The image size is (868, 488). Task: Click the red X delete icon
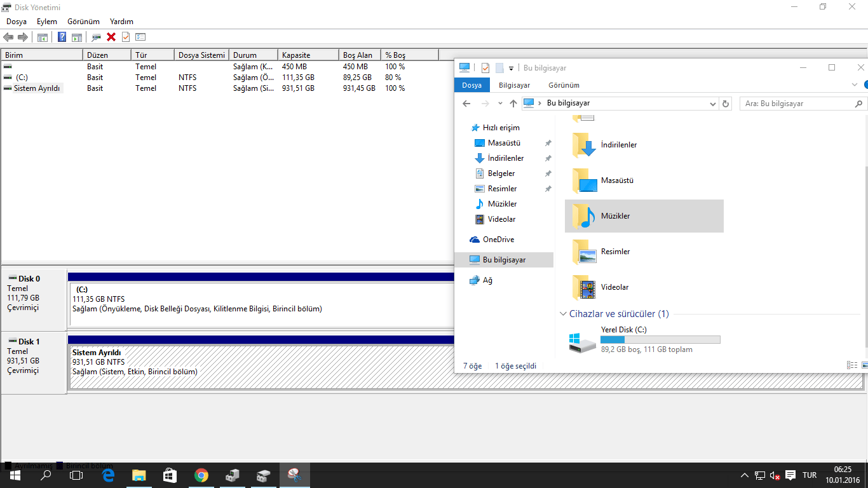111,37
